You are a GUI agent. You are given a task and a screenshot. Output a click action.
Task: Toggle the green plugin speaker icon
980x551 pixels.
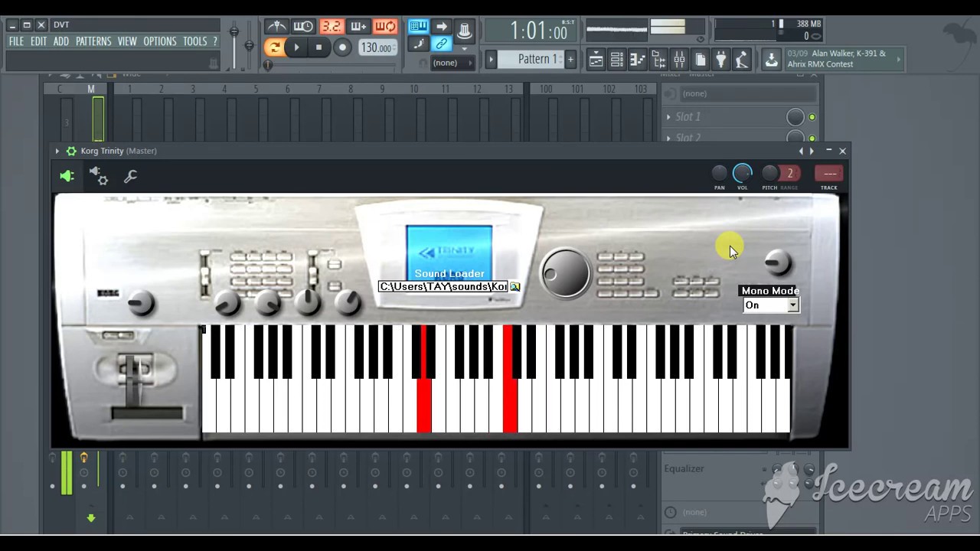point(67,177)
